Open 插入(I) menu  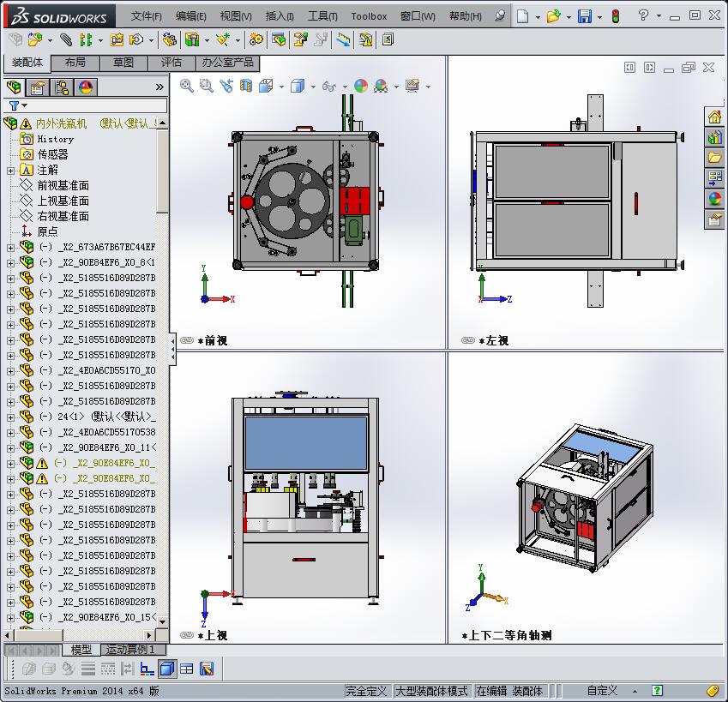280,16
